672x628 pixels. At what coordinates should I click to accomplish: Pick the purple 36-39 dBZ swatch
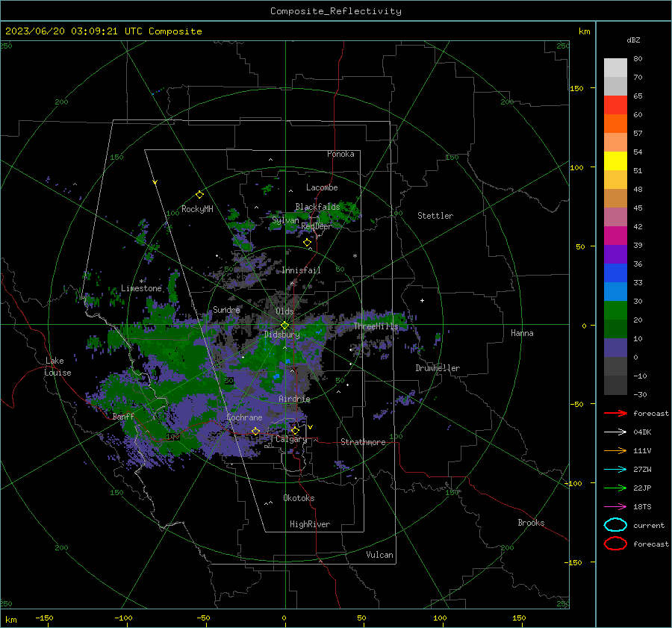[615, 254]
